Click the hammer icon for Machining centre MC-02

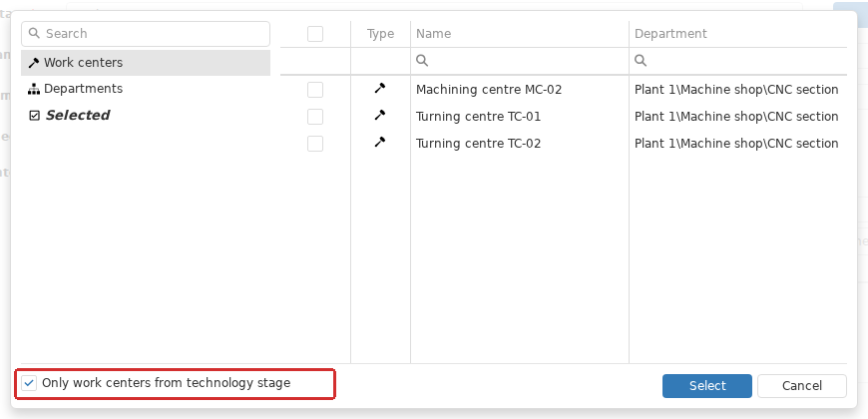pos(380,88)
